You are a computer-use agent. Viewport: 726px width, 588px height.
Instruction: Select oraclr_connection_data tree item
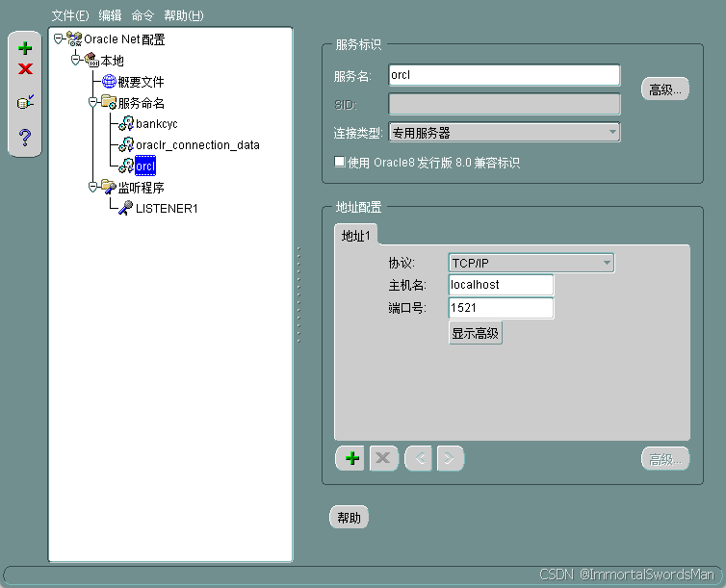(x=197, y=144)
